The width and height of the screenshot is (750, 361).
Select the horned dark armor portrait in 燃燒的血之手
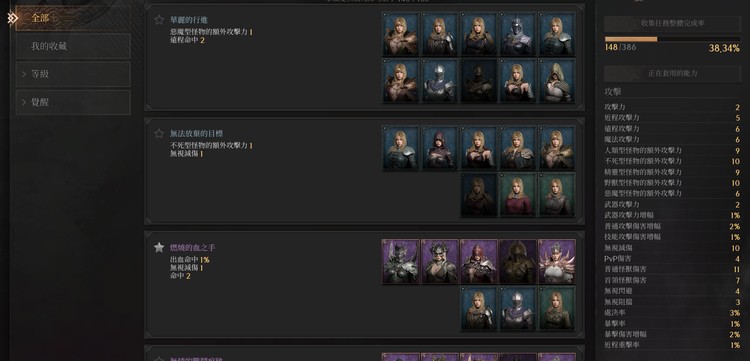400,262
